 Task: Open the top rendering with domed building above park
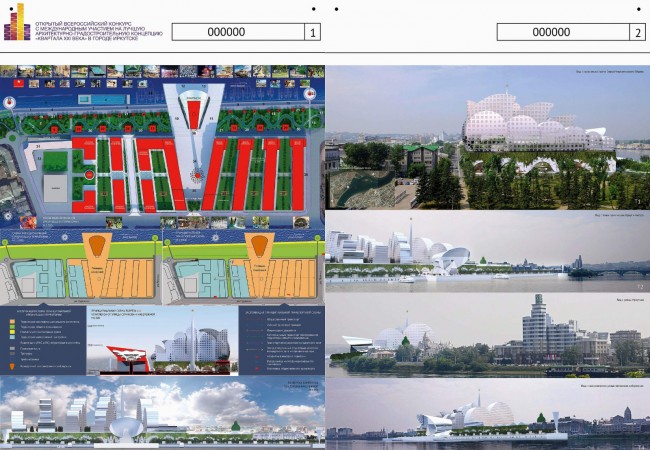tap(488, 137)
